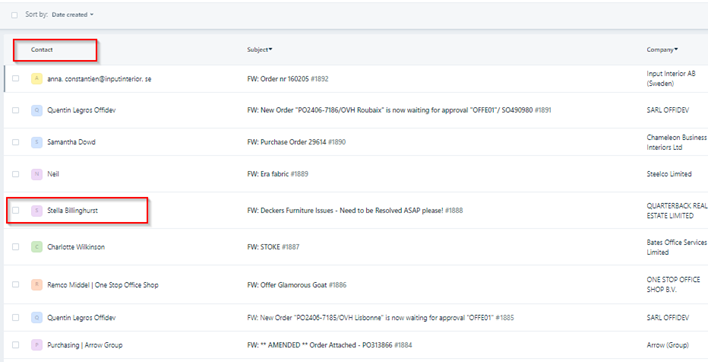The height and width of the screenshot is (362, 708).
Task: Open Purchasing | Arrow Group contact
Action: 85,345
